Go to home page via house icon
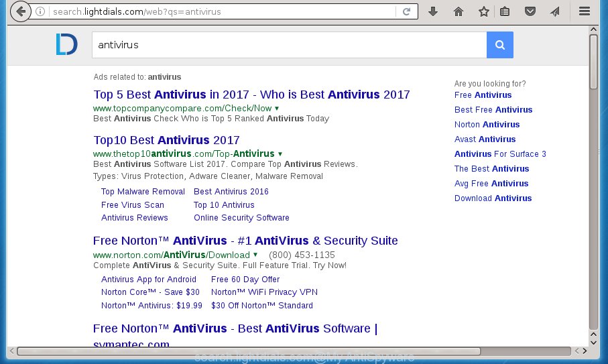This screenshot has height=364, width=608. pyautogui.click(x=459, y=11)
